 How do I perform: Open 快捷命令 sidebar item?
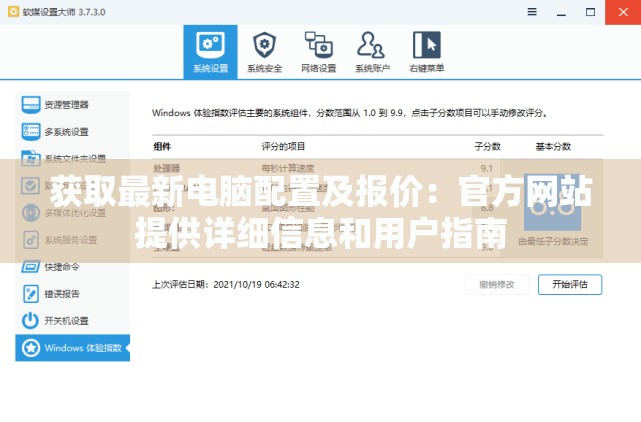pos(72,267)
